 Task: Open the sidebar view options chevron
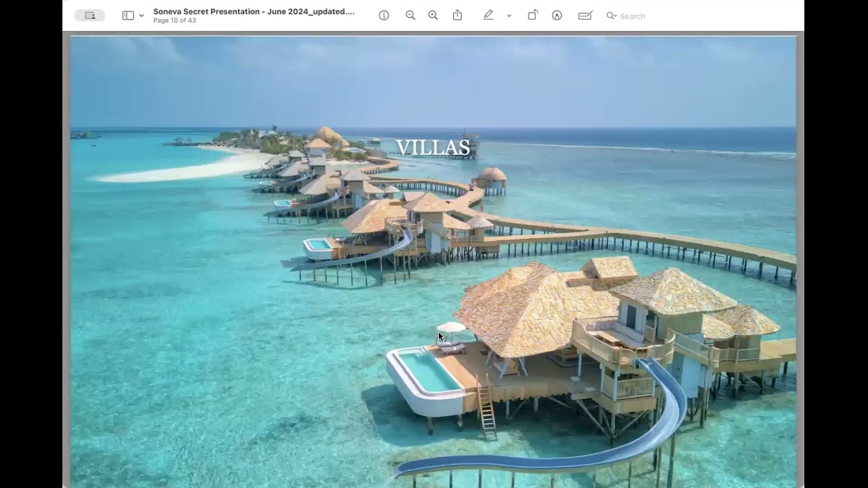pos(141,16)
